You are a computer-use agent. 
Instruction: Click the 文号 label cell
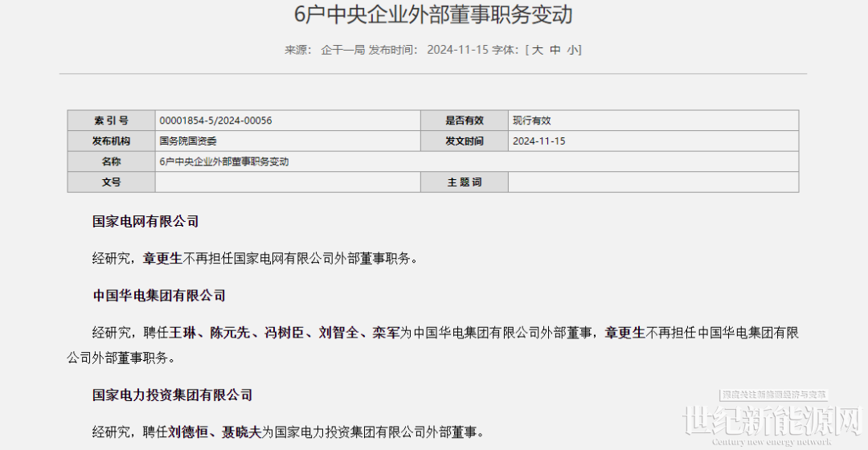(x=111, y=182)
